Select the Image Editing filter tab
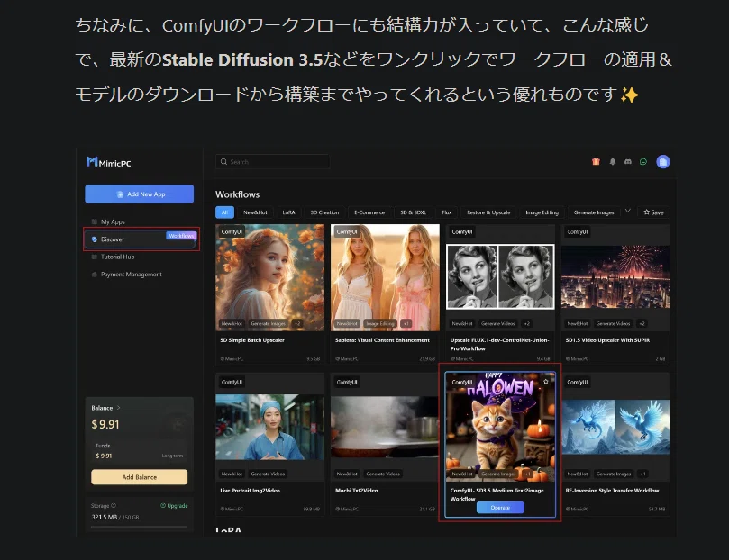Screen dimensions: 729x560 click(x=542, y=212)
